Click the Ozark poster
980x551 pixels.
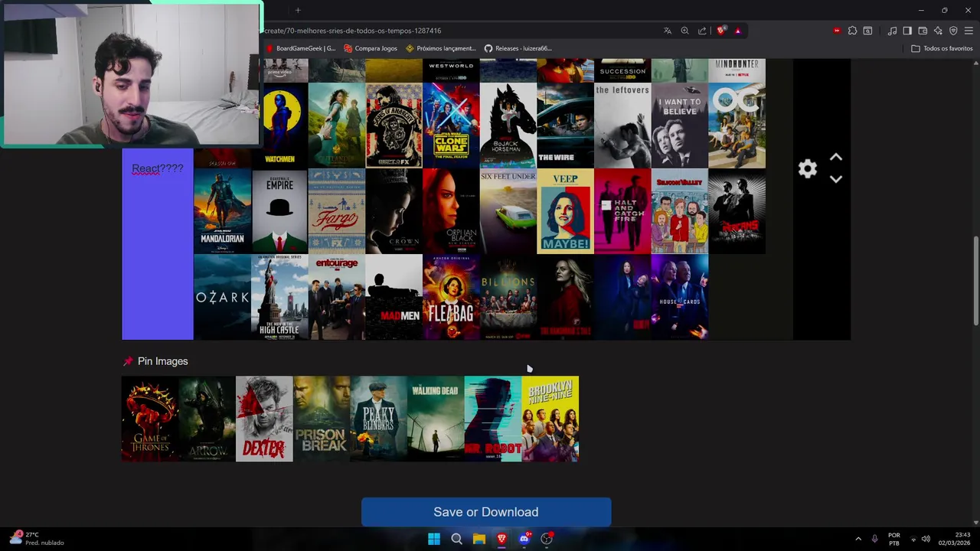pos(222,297)
